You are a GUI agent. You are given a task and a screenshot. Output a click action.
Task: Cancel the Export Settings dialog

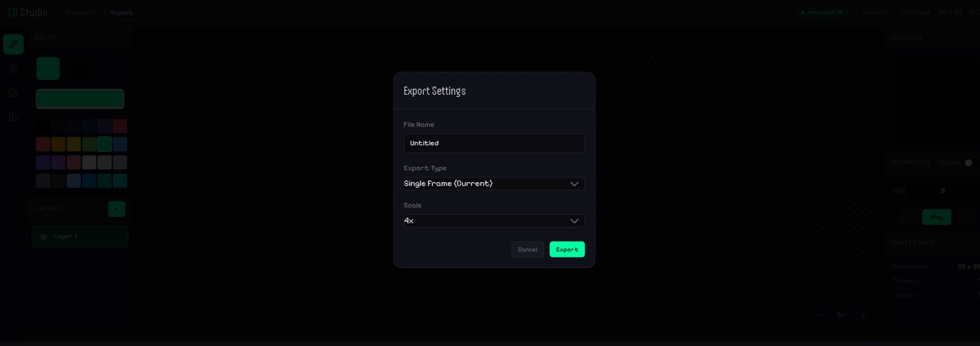coord(528,250)
